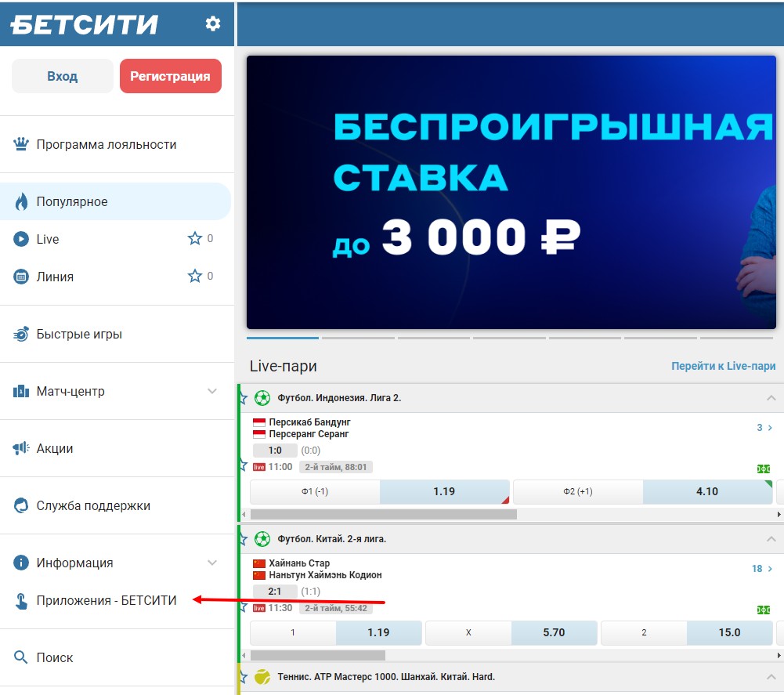This screenshot has width=784, height=695.
Task: Open Программа лояльности menu item
Action: (117, 144)
